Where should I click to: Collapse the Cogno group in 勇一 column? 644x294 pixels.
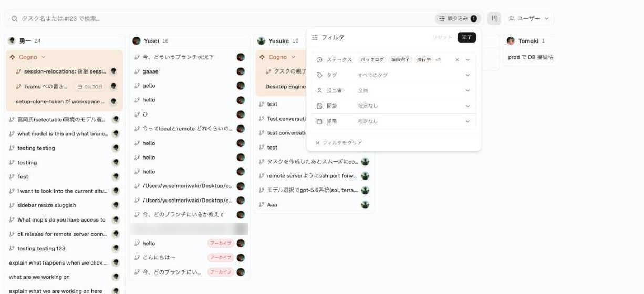pyautogui.click(x=44, y=57)
